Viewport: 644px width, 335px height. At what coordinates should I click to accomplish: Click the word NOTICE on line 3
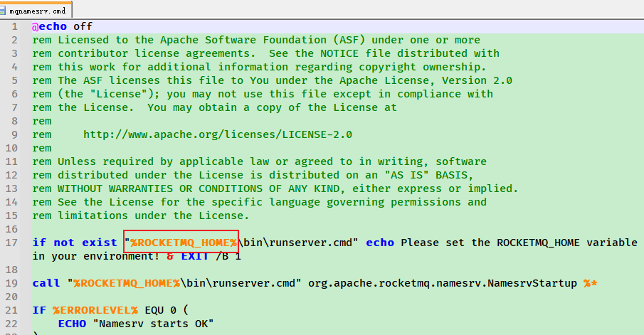(339, 53)
